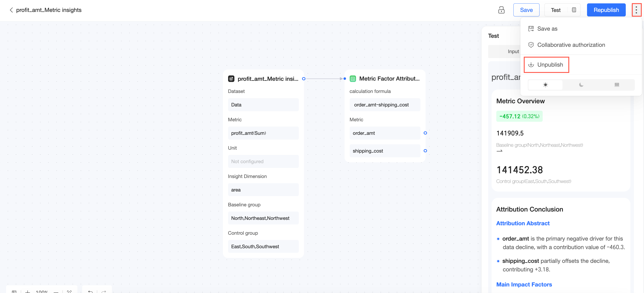
Task: Click the Metric Factor Attribution node icon
Action: [x=352, y=79]
